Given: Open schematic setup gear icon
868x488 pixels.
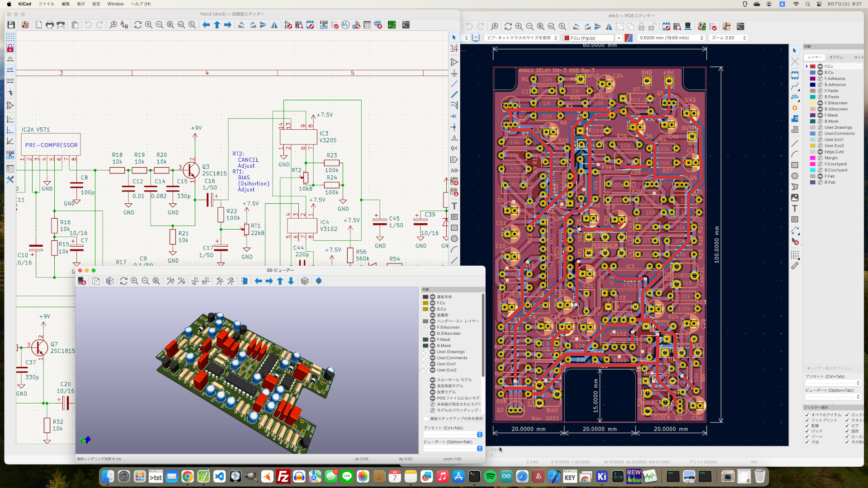Looking at the screenshot, I should (x=25, y=25).
